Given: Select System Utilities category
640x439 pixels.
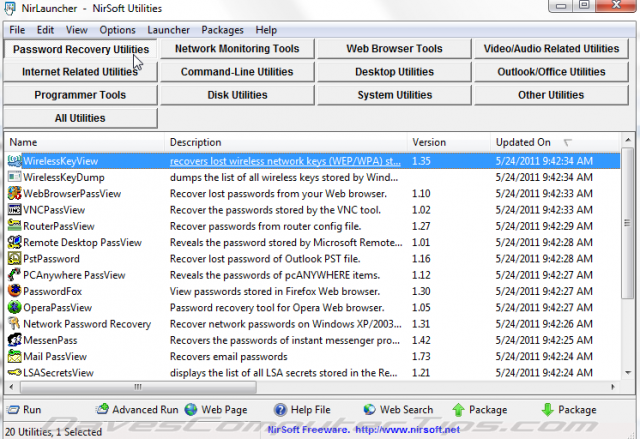Looking at the screenshot, I should click(x=394, y=95).
